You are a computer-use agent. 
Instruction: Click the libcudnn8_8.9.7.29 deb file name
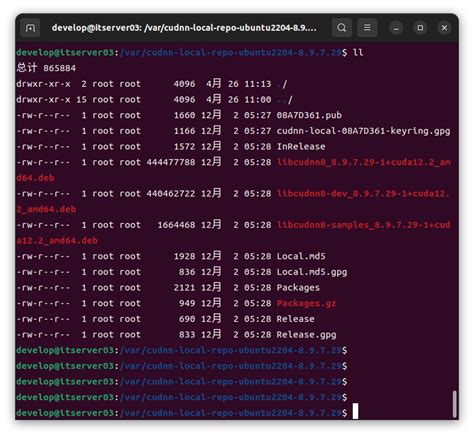coord(363,162)
